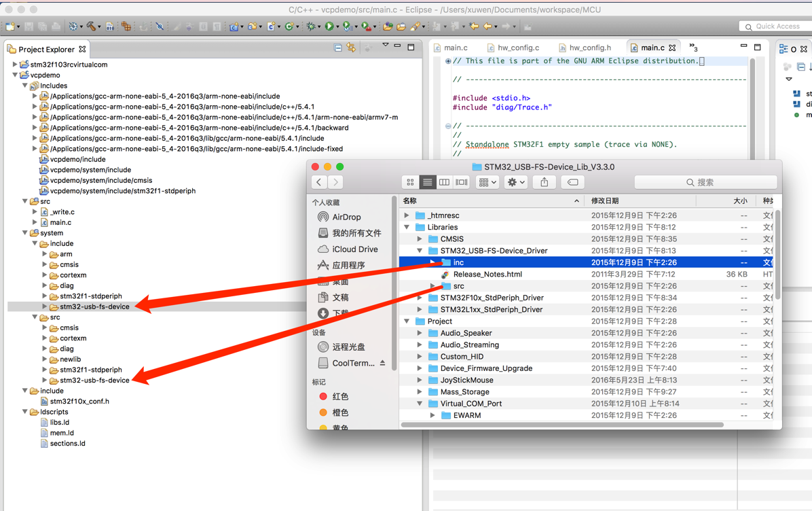812x511 pixels.
Task: Collapse the vcpdemo project node
Action: point(14,75)
